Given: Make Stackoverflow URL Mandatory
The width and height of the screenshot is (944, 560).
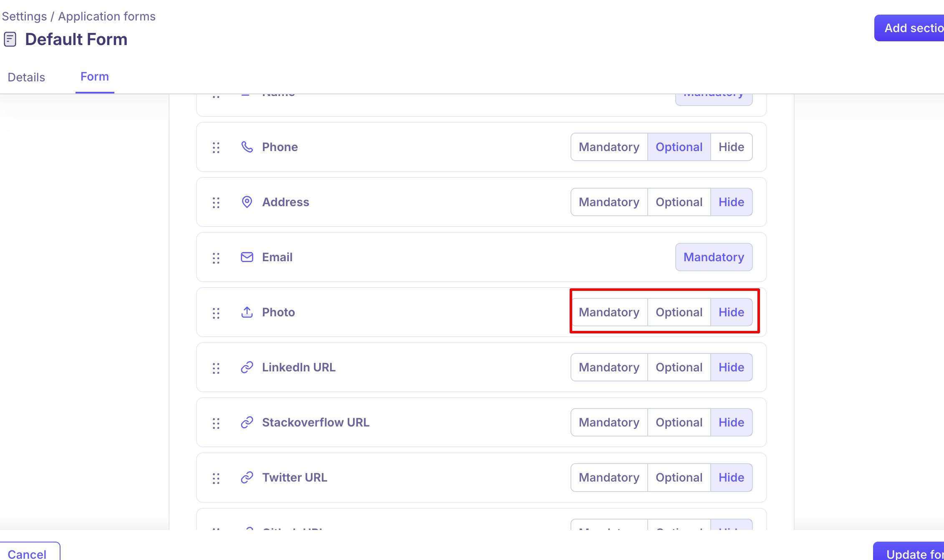Looking at the screenshot, I should pos(609,422).
